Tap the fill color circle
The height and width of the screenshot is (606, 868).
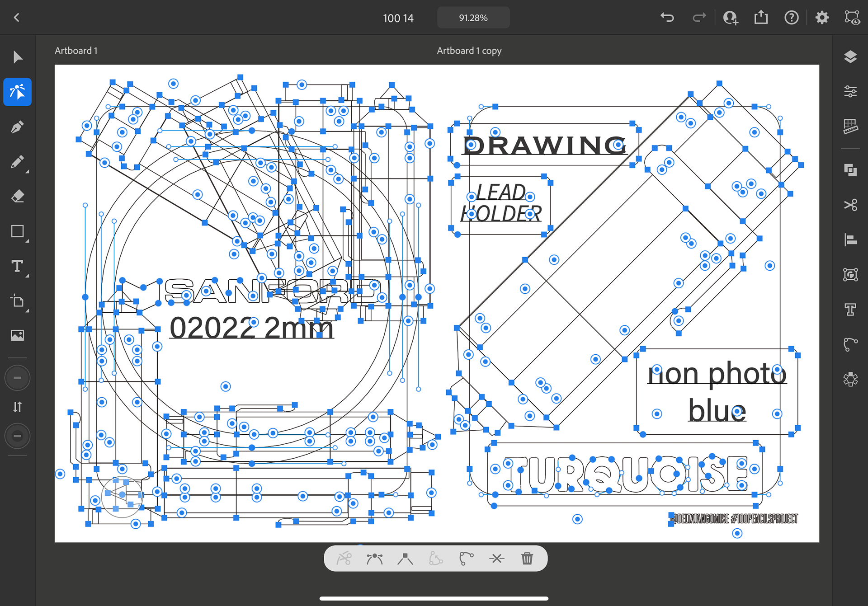(17, 378)
